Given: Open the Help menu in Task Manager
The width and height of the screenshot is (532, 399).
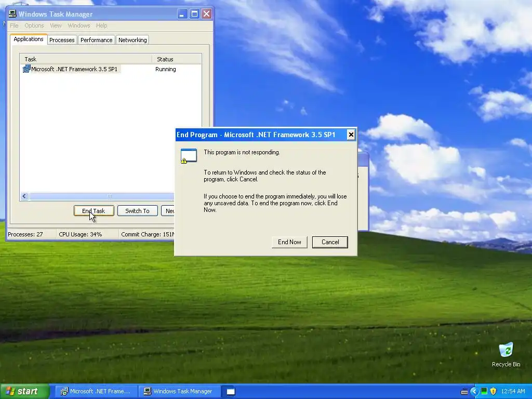Looking at the screenshot, I should coord(101,25).
